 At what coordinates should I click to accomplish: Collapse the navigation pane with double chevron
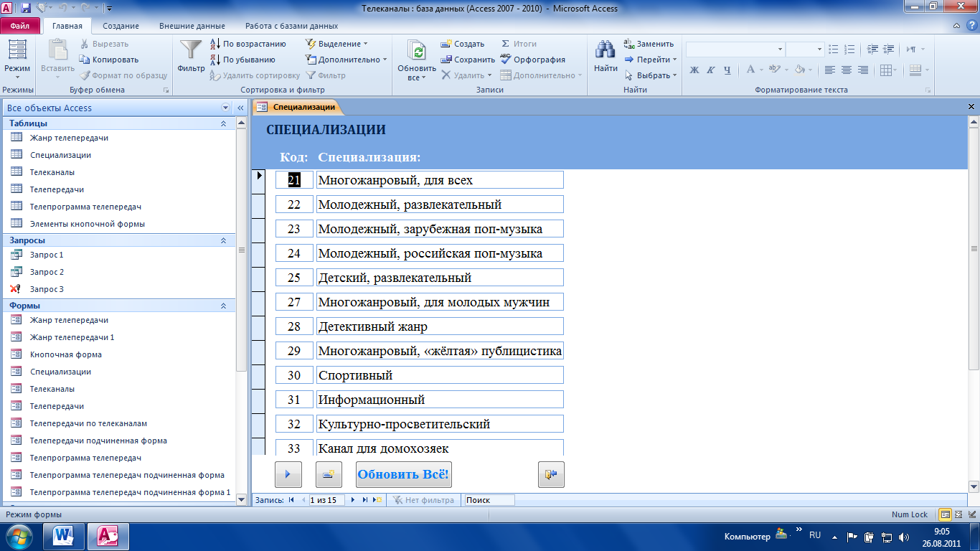241,108
